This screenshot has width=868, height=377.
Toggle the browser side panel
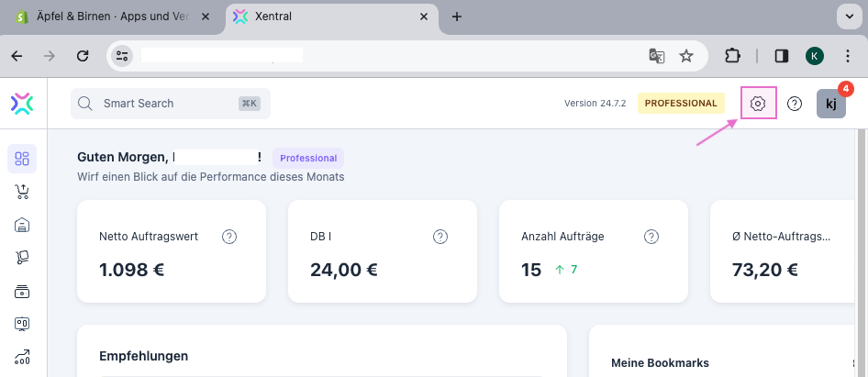click(782, 56)
